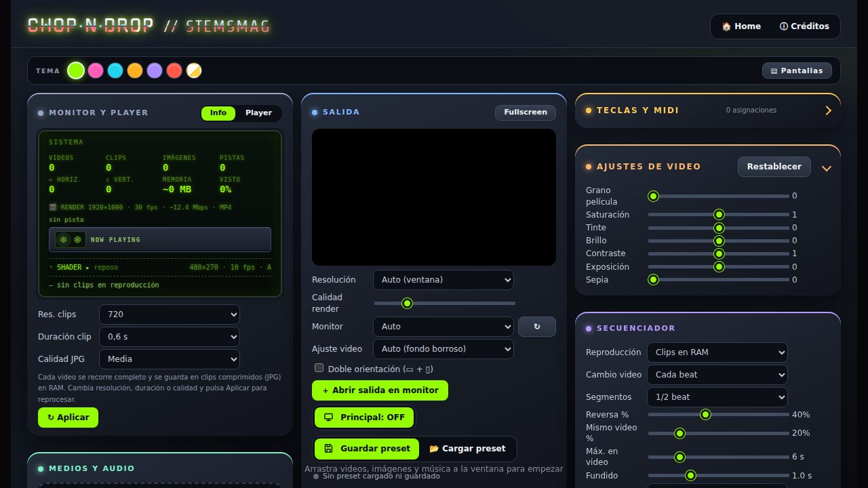Screen dimensions: 868x488
Task: Open the Créditos info link
Action: click(x=804, y=26)
